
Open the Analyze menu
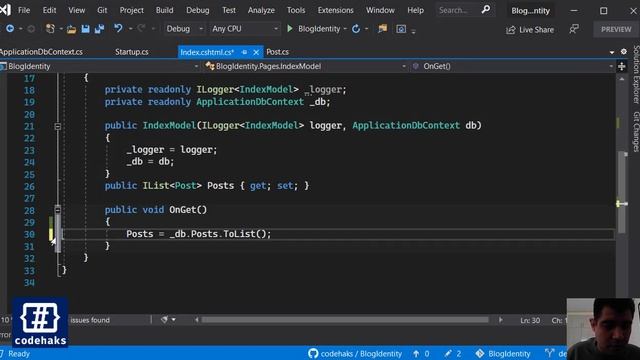[x=261, y=10]
